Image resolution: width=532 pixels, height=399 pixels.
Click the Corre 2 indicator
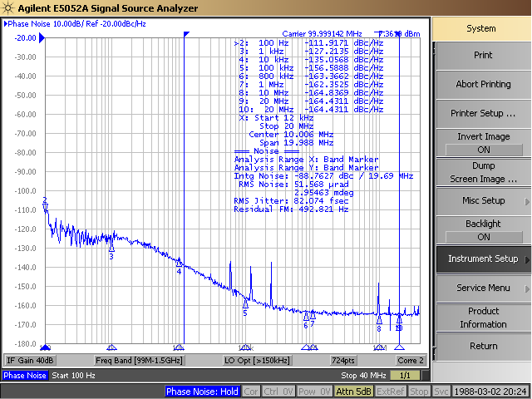coord(411,360)
